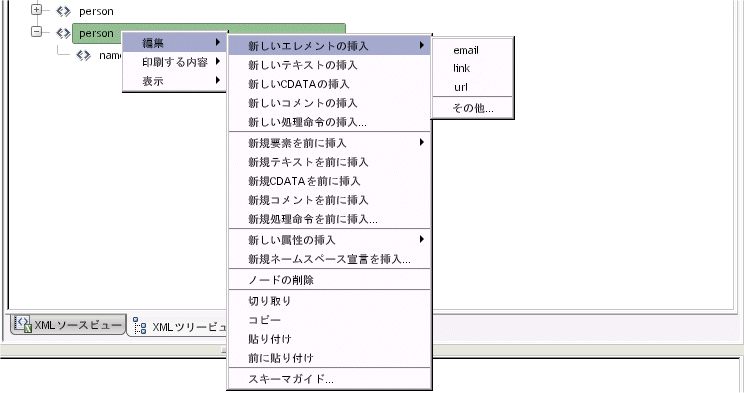The height and width of the screenshot is (393, 744).
Task: Click arrow beside 新しい属性の挿入
Action: tap(421, 239)
